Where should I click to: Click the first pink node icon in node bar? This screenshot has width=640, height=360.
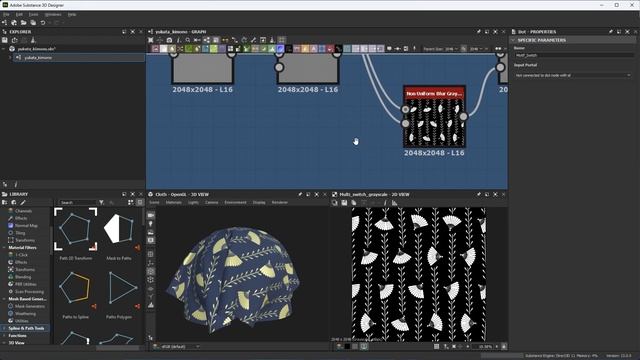coord(155,49)
